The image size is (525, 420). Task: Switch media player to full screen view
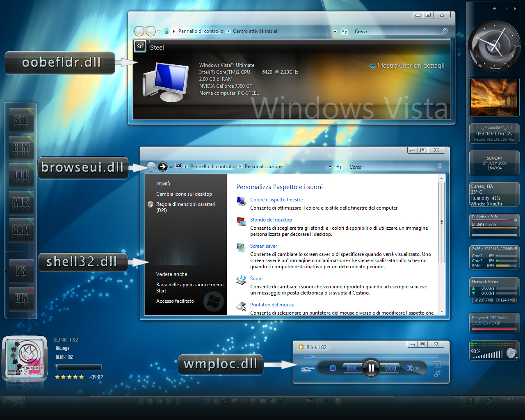point(437,365)
